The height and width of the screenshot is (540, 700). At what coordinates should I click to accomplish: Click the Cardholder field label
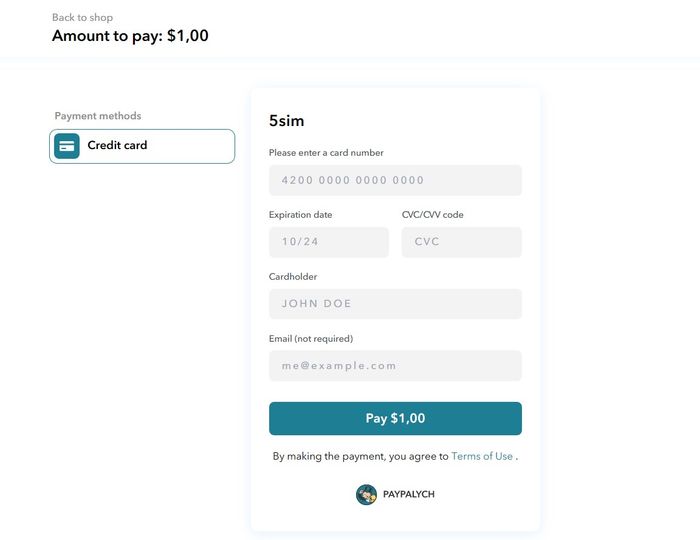293,277
